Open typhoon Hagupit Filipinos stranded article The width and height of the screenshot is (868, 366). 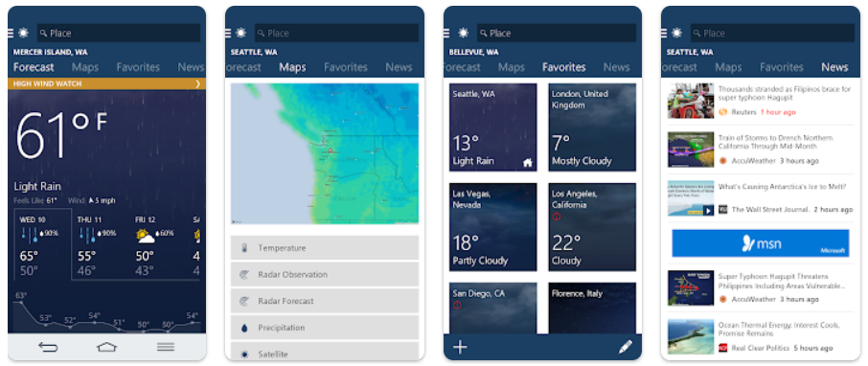760,101
